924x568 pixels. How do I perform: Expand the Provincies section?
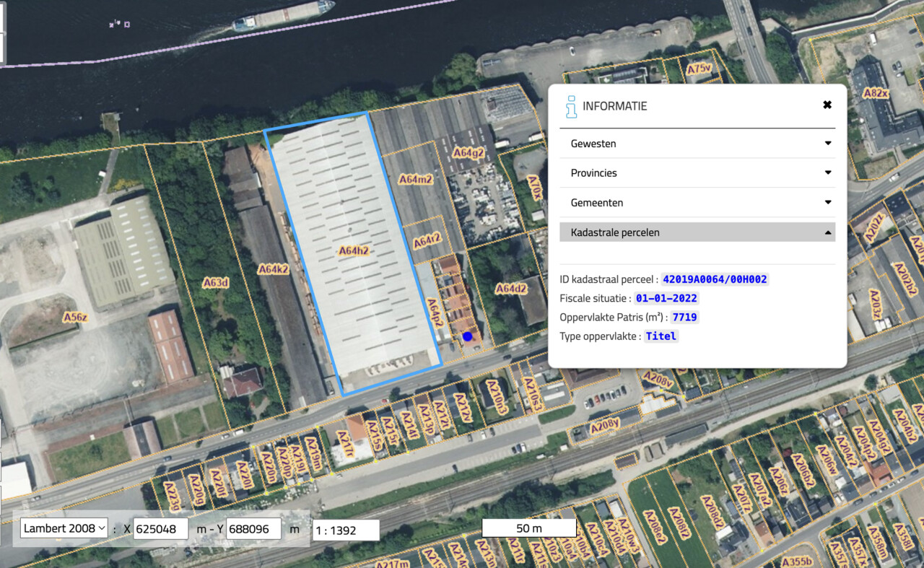click(x=697, y=173)
